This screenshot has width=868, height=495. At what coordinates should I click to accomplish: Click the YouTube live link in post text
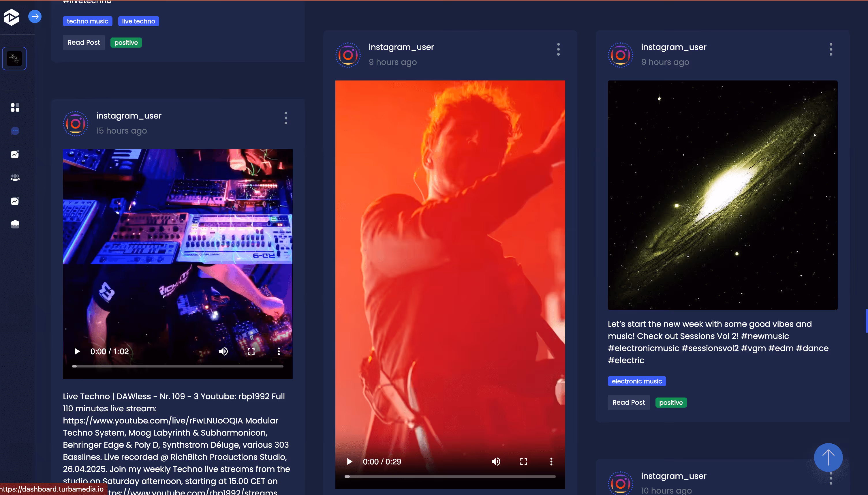coord(153,421)
